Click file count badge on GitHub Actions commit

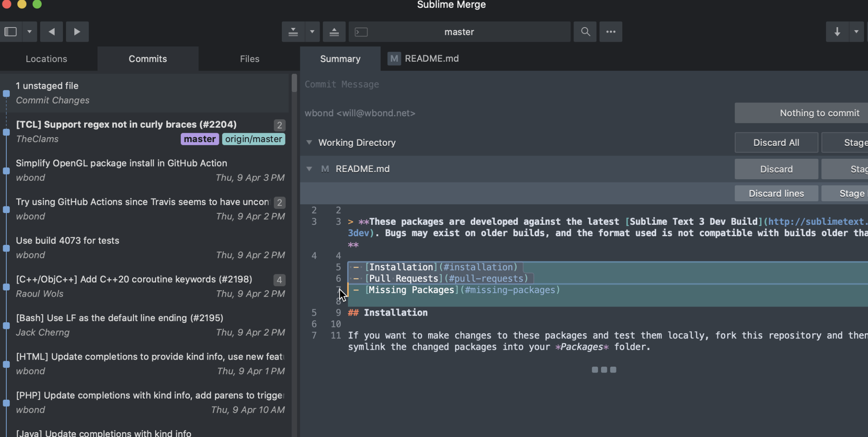point(279,202)
